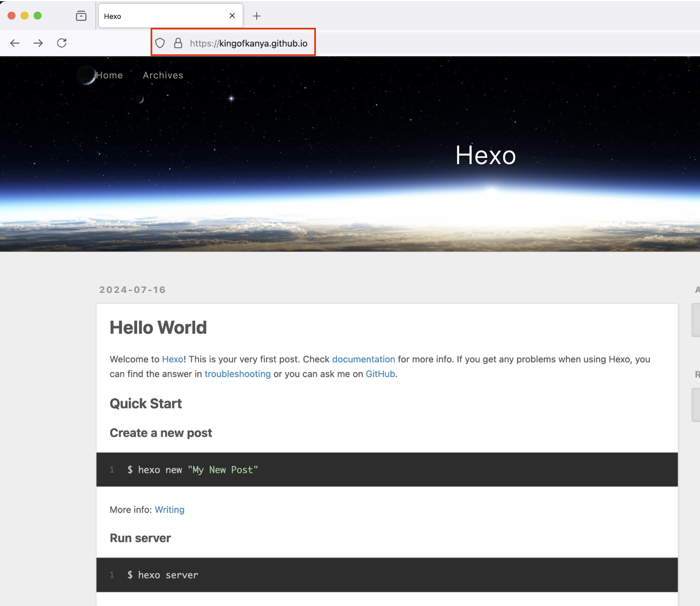Screen dimensions: 700x606
Task: Click the hexo server code line
Action: [x=162, y=575]
